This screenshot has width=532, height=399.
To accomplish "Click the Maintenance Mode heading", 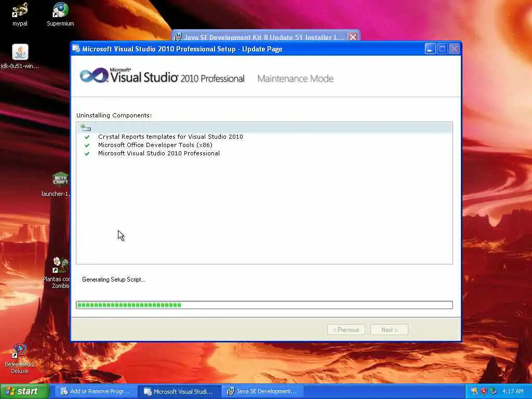I will click(295, 78).
